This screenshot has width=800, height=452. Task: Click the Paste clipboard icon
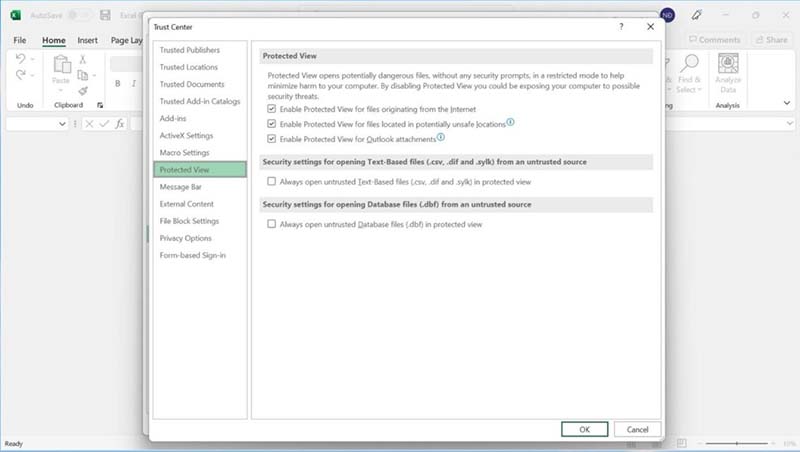[61, 64]
